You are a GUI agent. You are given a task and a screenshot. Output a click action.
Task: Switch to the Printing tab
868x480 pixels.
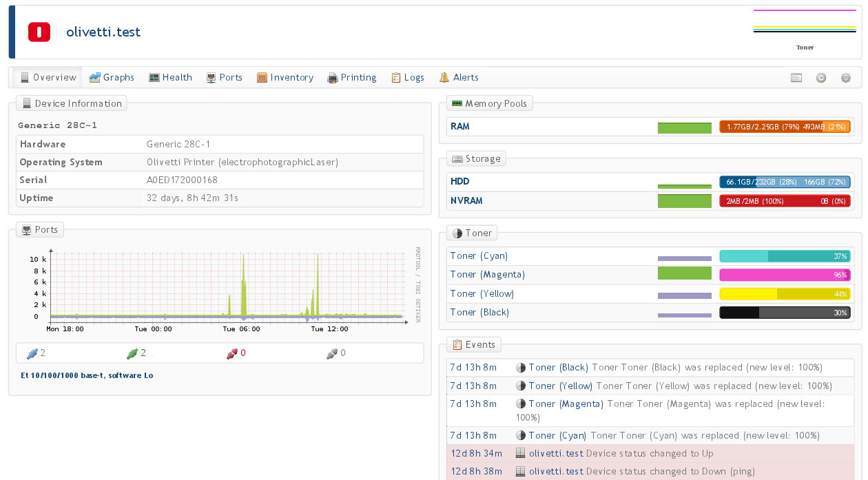351,77
